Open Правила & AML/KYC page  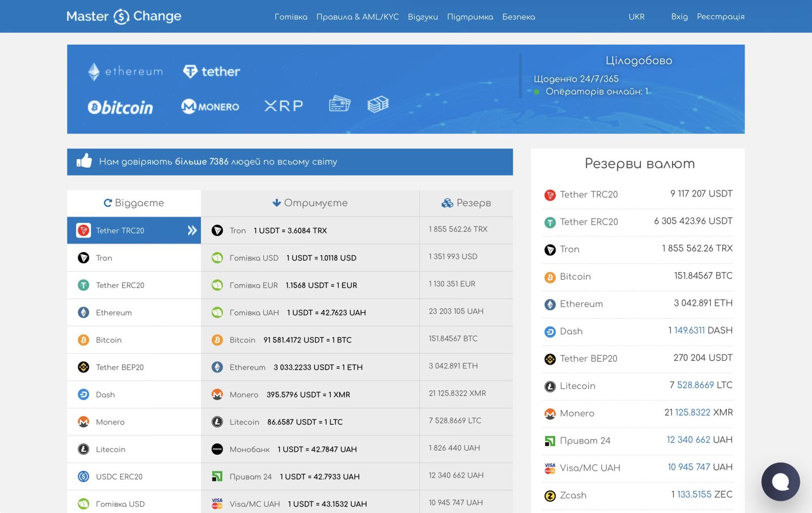click(x=357, y=17)
